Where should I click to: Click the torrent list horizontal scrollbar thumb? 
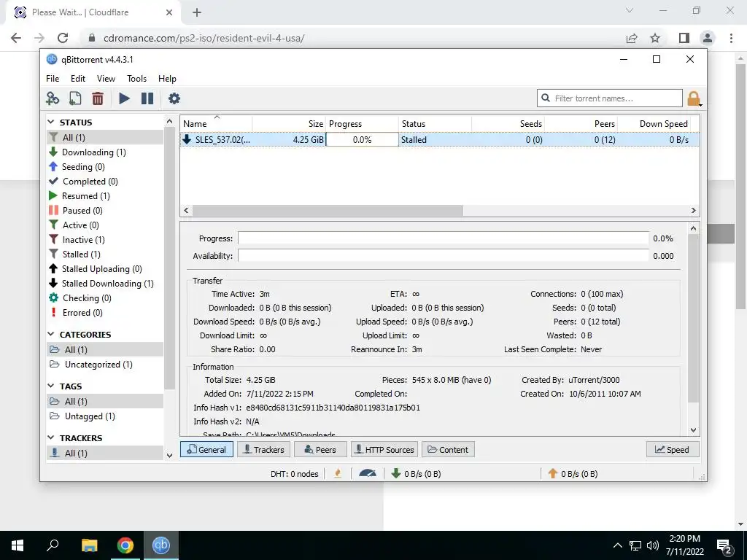click(328, 211)
